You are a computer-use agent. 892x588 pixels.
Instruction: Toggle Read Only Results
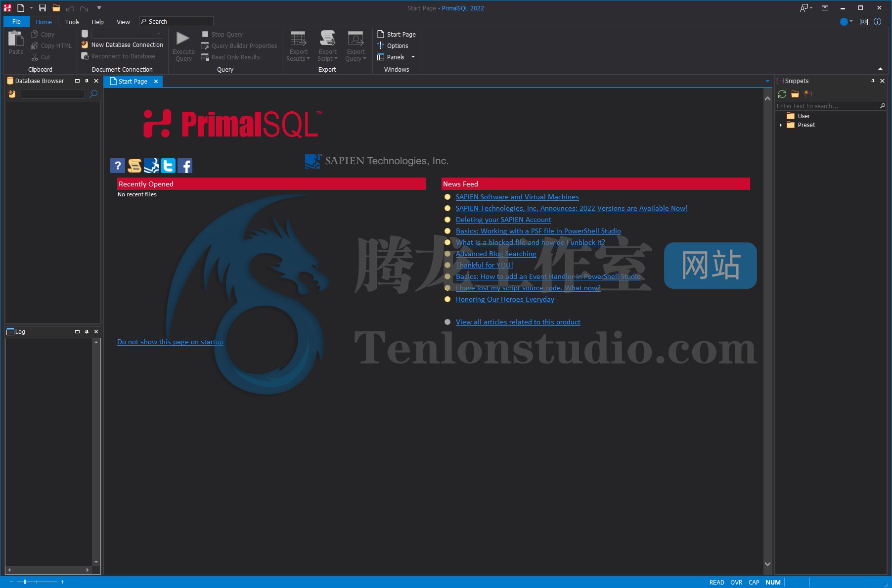[230, 57]
